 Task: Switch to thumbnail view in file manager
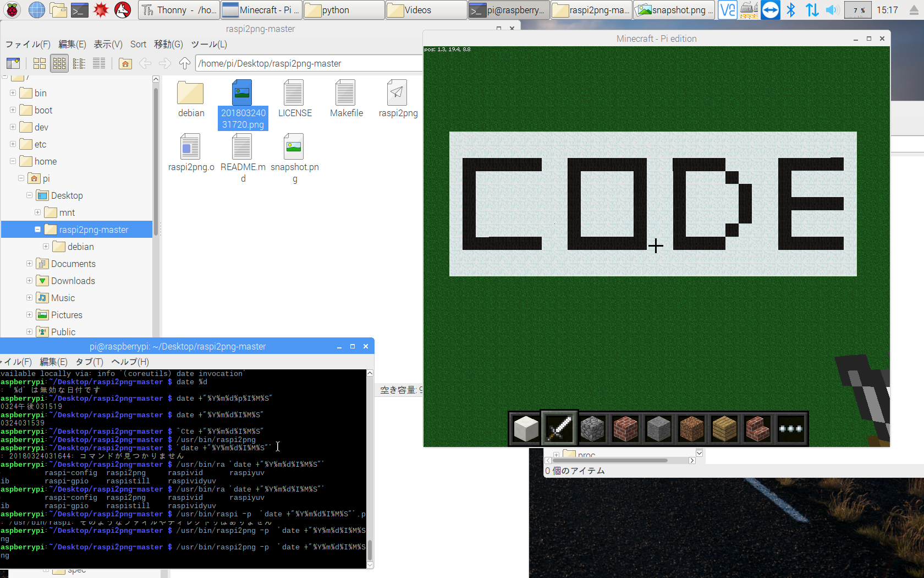pos(59,63)
